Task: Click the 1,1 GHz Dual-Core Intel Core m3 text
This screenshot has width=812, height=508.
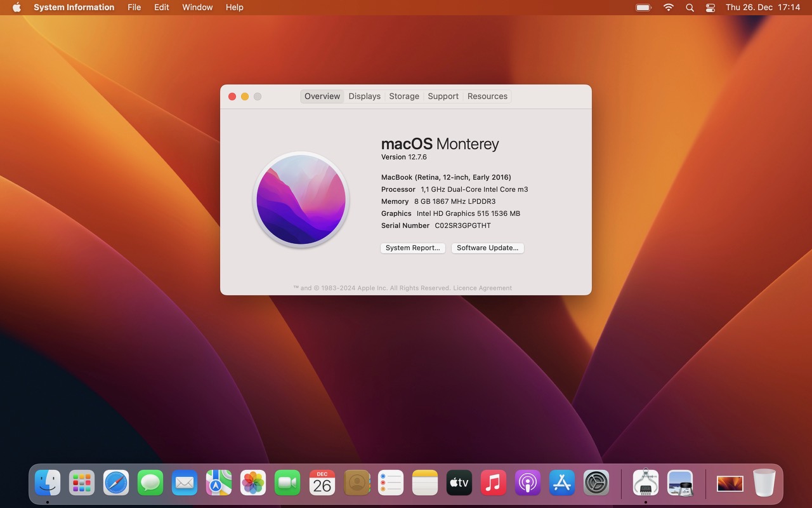Action: coord(475,189)
